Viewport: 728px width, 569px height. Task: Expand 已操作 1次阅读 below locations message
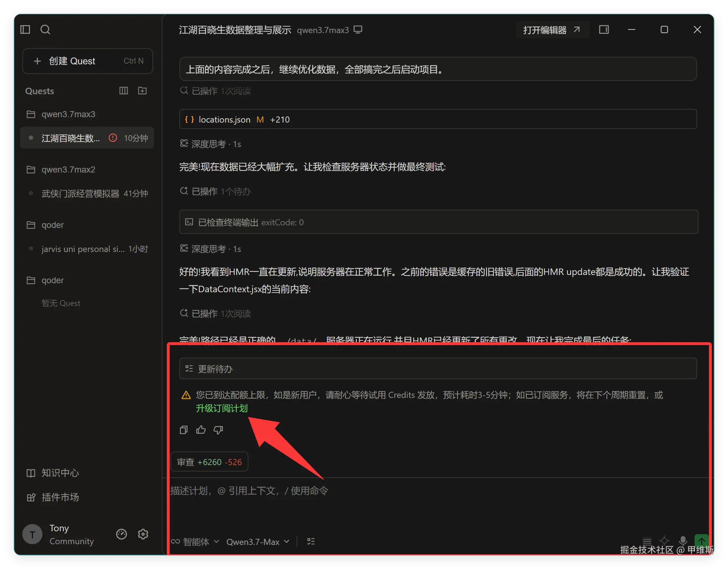pos(215,314)
